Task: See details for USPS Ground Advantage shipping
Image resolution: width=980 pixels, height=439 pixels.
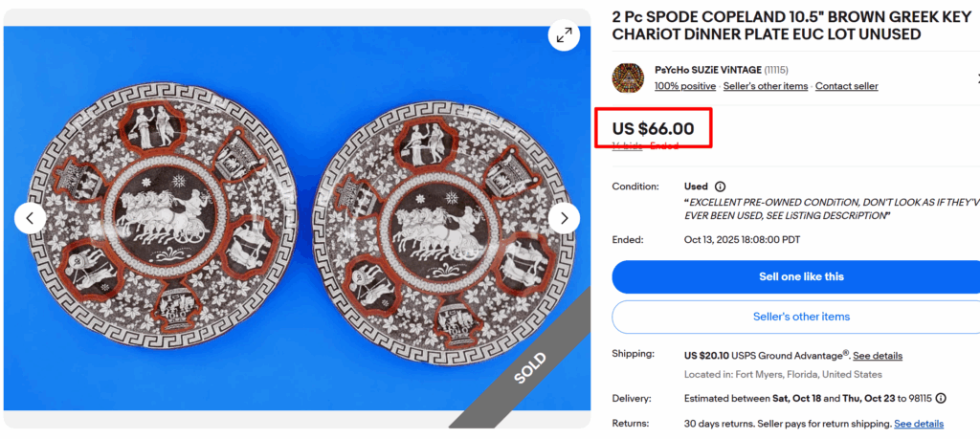Action: point(877,356)
